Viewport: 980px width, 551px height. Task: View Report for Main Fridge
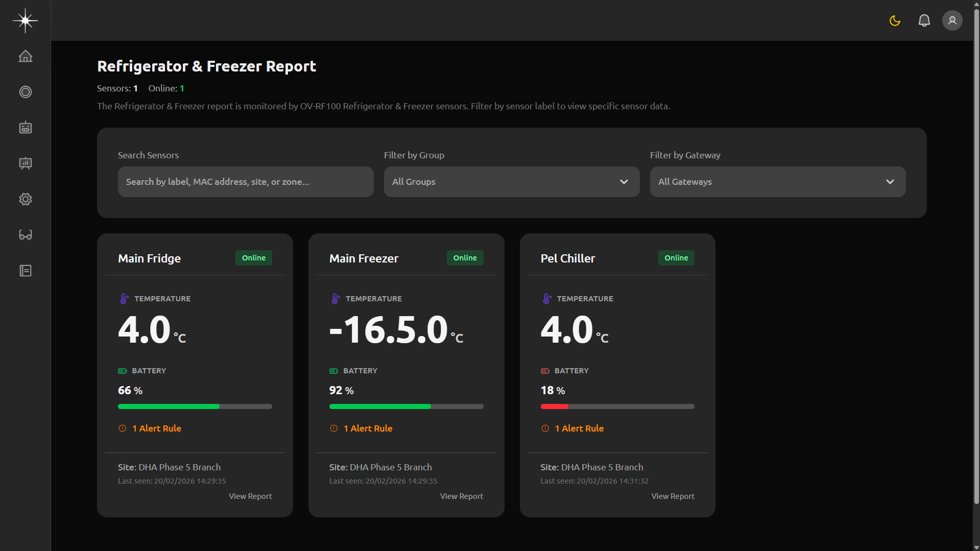pyautogui.click(x=250, y=496)
